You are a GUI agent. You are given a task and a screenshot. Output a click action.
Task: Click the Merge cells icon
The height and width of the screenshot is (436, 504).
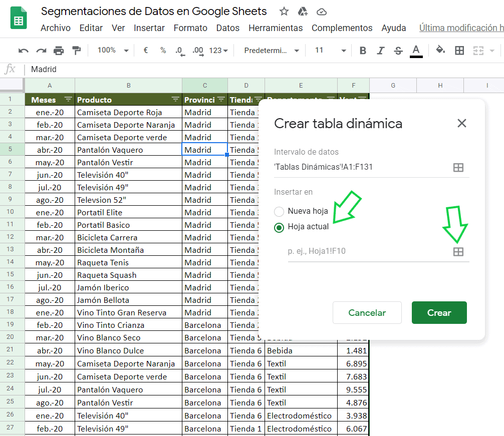pos(478,51)
